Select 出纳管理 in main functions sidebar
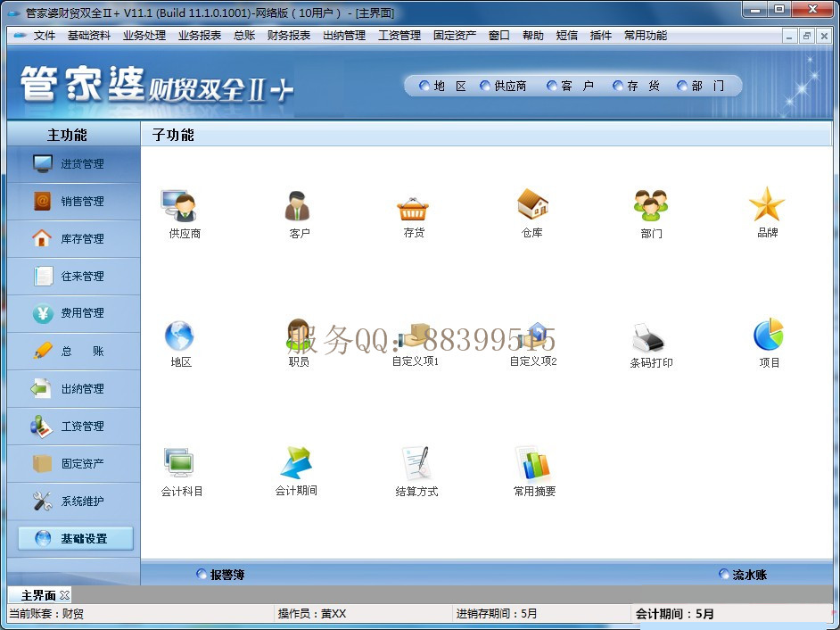 (x=74, y=389)
